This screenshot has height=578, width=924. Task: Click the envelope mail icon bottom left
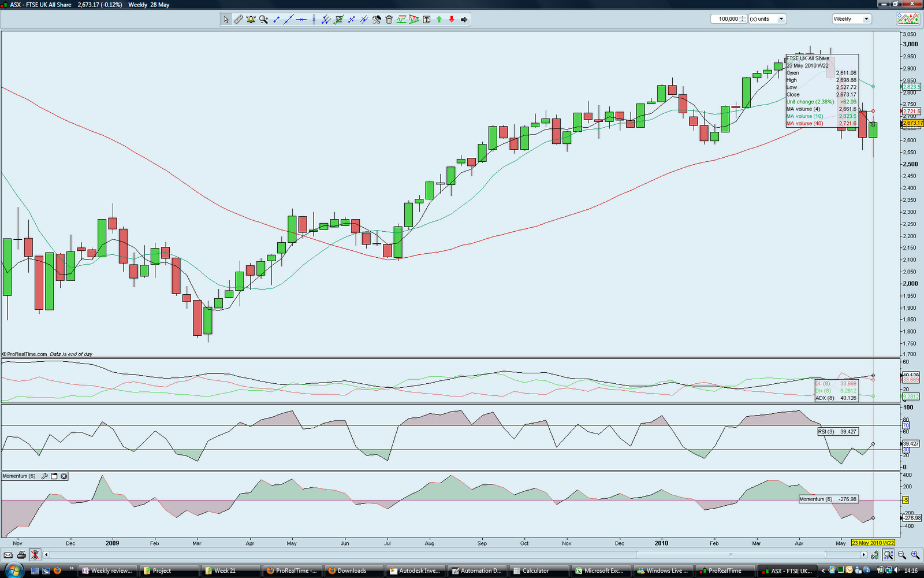coord(8,555)
